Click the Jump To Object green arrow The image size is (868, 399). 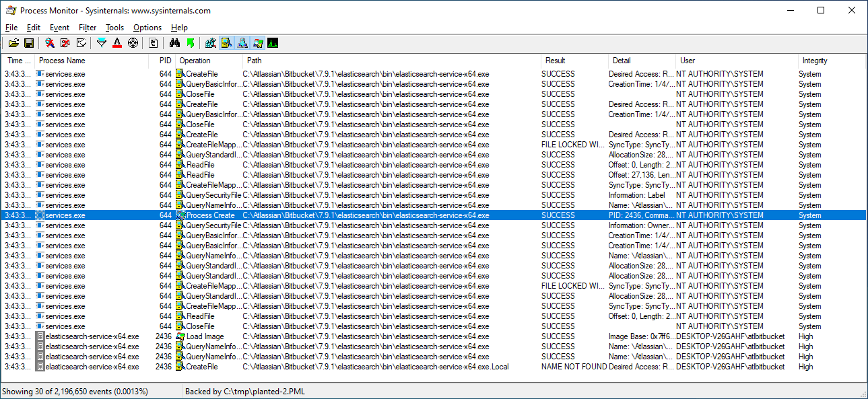[x=190, y=43]
